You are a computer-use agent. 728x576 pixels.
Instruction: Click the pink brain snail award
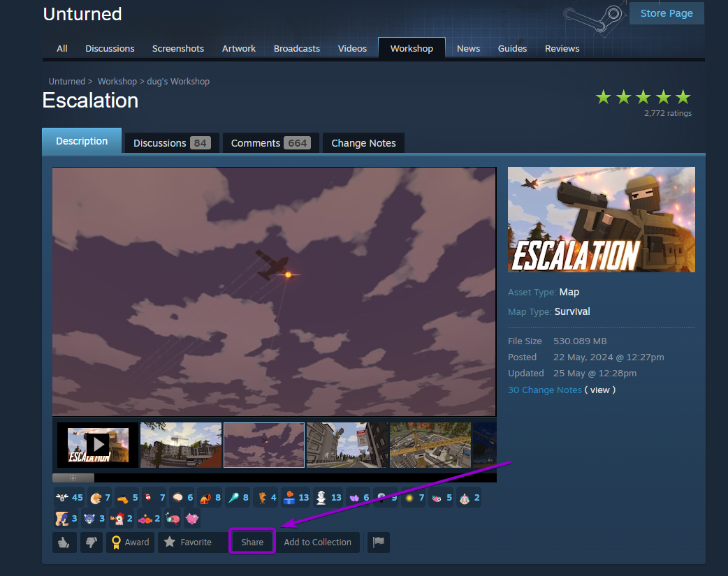tap(173, 518)
